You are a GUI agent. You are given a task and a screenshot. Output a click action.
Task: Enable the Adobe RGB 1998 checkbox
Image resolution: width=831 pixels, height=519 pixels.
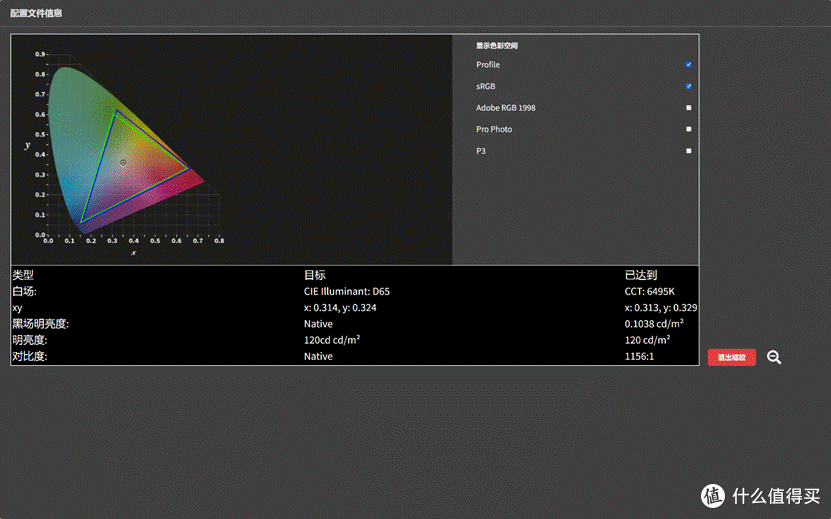pos(688,108)
